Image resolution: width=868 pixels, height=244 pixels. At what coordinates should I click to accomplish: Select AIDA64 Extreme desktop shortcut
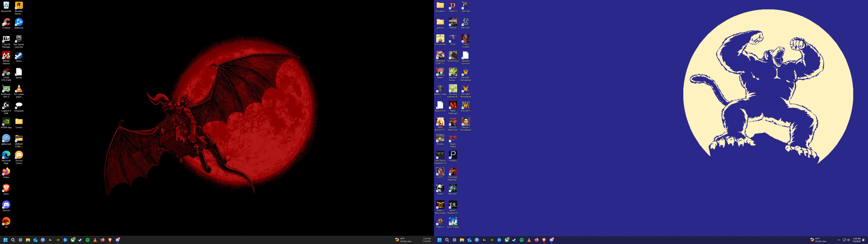(6, 58)
